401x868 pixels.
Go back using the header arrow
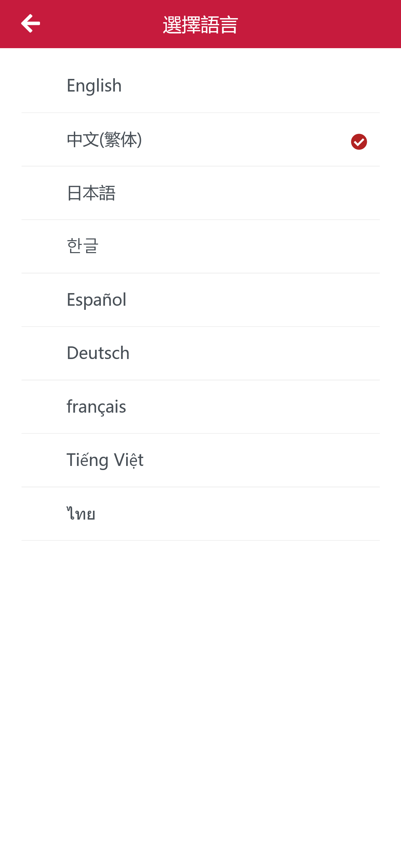pyautogui.click(x=31, y=24)
